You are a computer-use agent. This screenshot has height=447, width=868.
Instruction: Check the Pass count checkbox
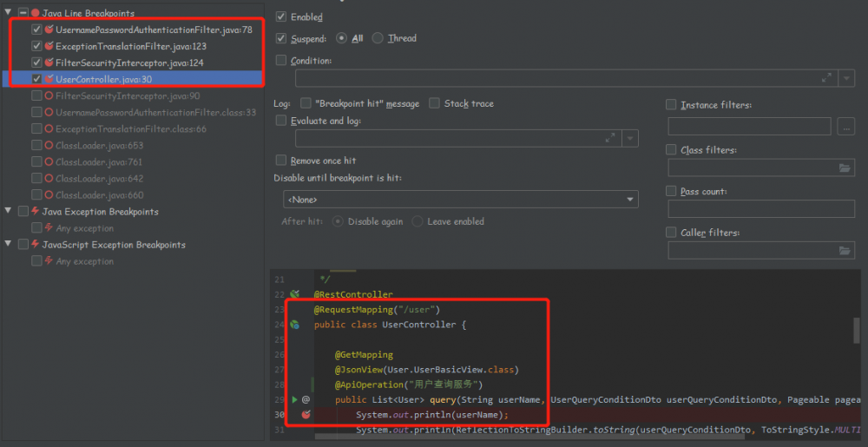pyautogui.click(x=671, y=192)
